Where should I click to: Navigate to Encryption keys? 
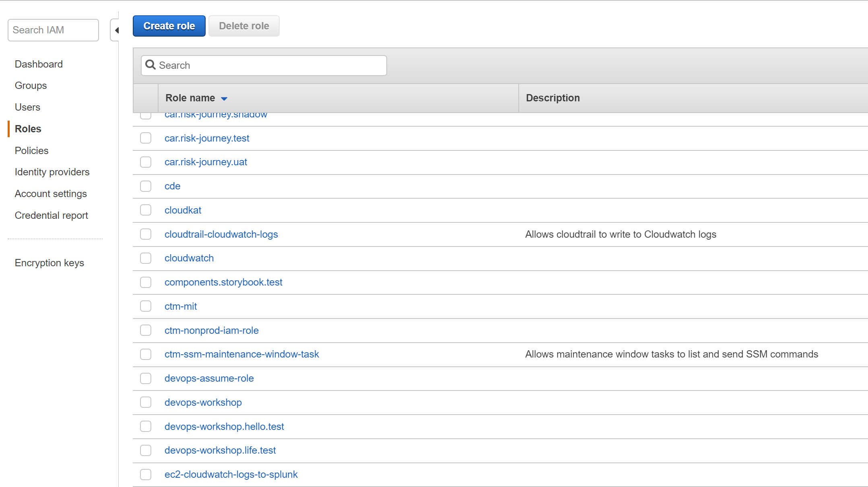tap(49, 263)
